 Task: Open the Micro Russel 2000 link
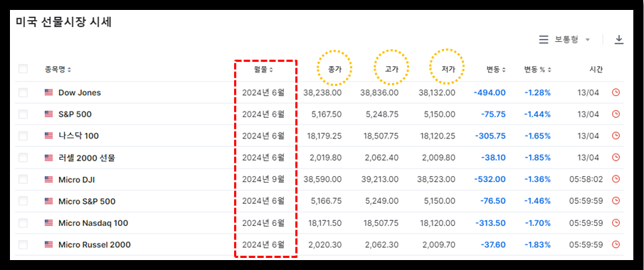click(95, 244)
